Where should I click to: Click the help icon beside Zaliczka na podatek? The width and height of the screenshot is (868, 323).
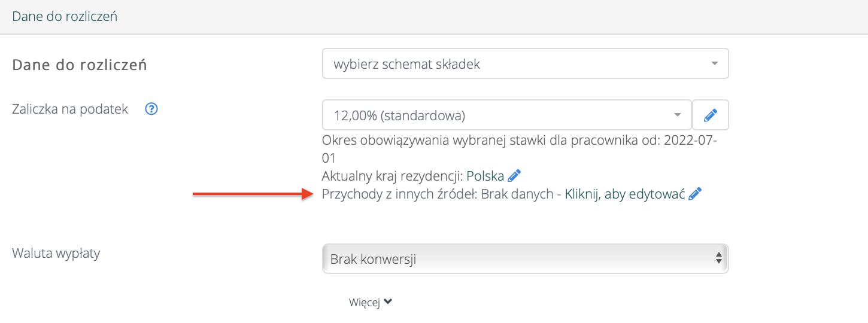[151, 109]
